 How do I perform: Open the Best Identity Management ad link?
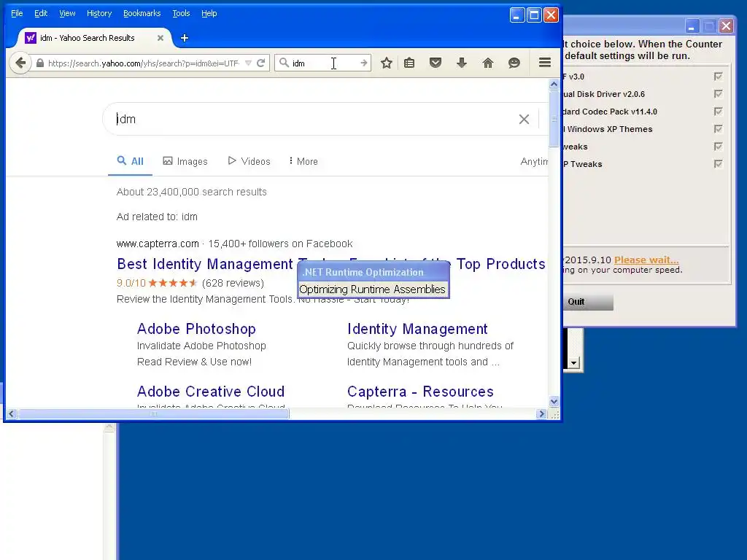click(x=330, y=264)
